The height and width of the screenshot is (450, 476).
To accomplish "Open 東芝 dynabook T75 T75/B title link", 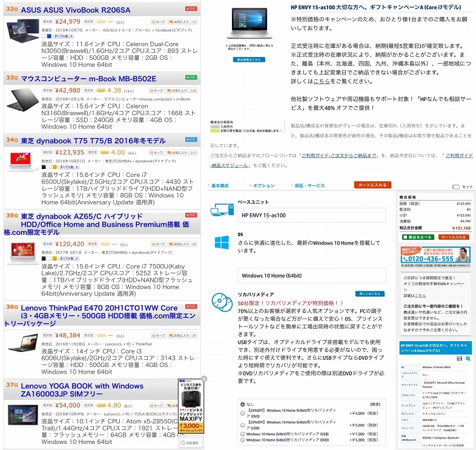I will pos(93,141).
